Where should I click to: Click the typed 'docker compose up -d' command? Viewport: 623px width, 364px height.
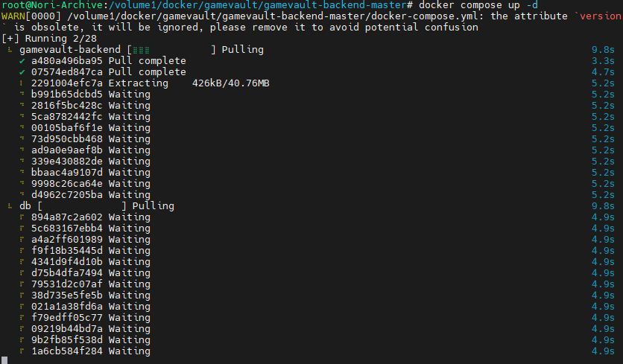coord(478,5)
